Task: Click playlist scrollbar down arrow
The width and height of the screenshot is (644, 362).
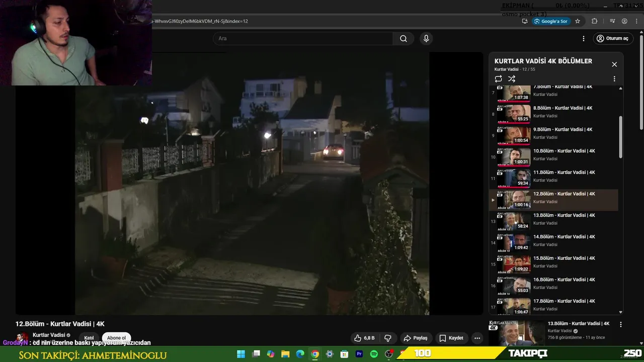Action: click(x=620, y=312)
